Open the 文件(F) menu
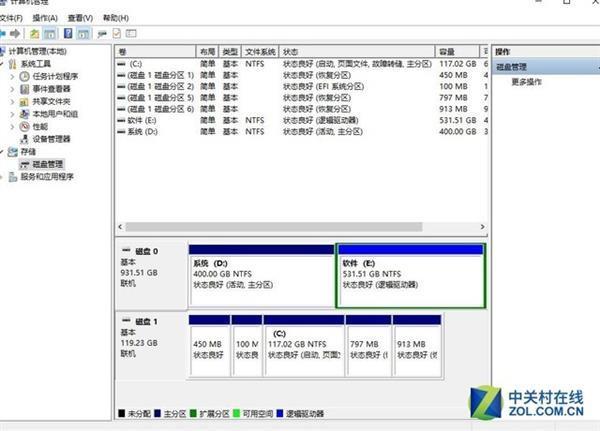The height and width of the screenshot is (431, 600). 11,18
